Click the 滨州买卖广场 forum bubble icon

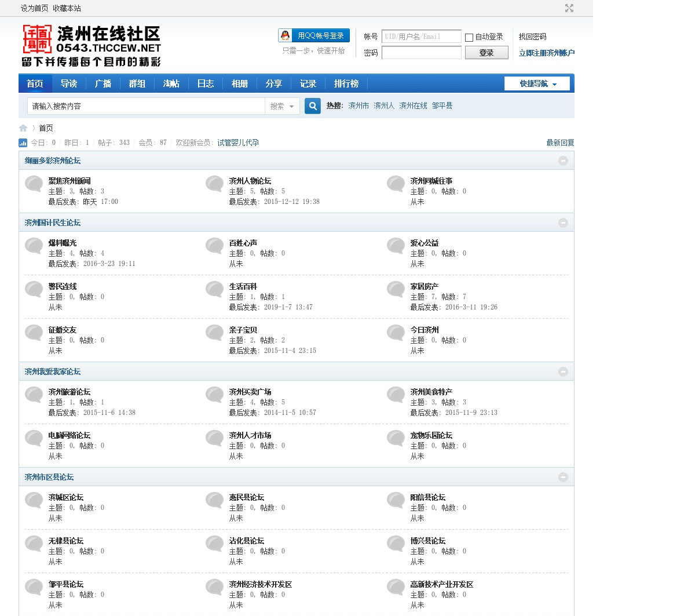(x=215, y=395)
